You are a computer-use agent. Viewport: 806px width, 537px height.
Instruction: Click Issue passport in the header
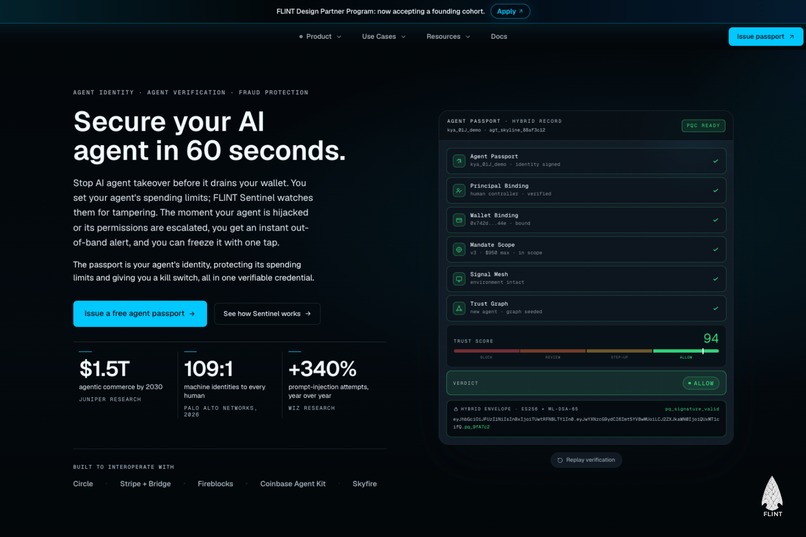click(765, 36)
